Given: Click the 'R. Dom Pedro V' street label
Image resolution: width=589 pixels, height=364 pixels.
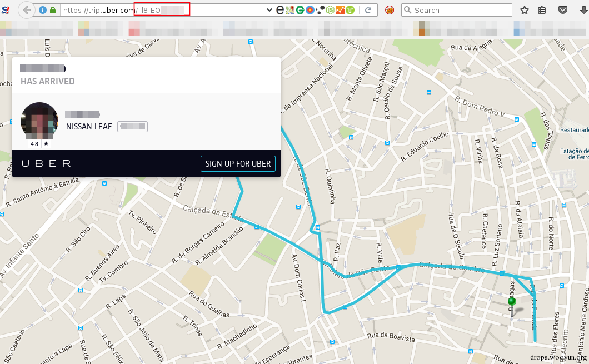Looking at the screenshot, I should tap(480, 107).
